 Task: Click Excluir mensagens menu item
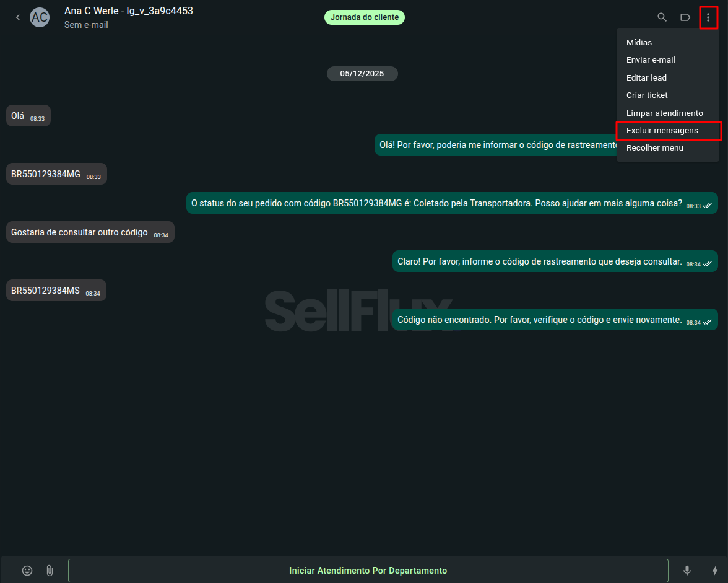coord(662,131)
